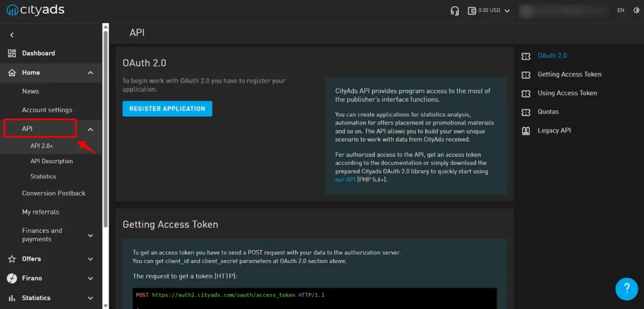Open Dashboard in the sidebar
Viewport: 644px width, 309px height.
coord(38,53)
